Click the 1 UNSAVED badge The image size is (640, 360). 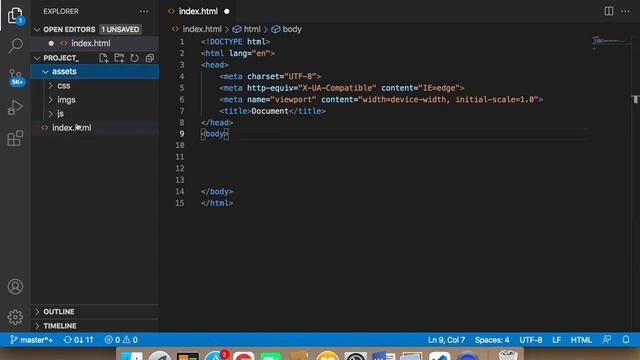tap(120, 29)
